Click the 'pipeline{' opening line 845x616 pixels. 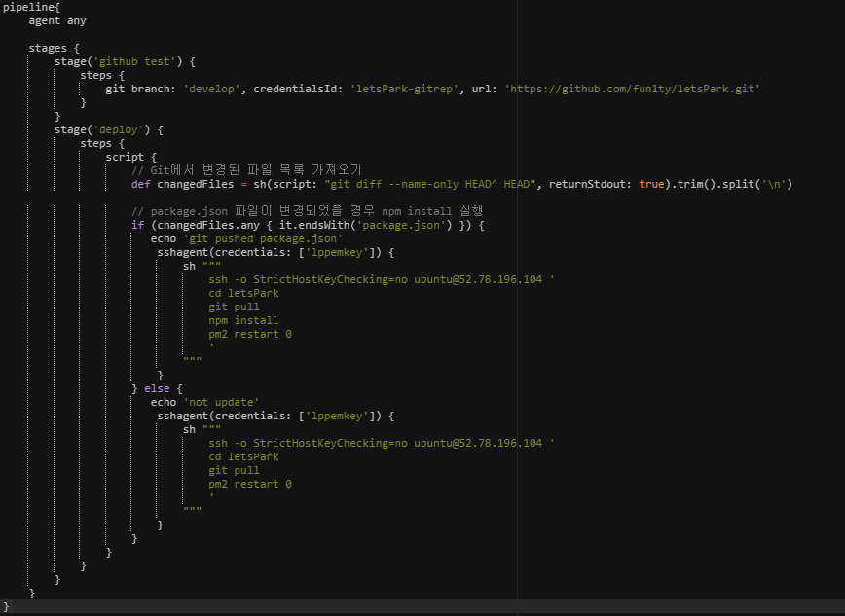point(31,7)
